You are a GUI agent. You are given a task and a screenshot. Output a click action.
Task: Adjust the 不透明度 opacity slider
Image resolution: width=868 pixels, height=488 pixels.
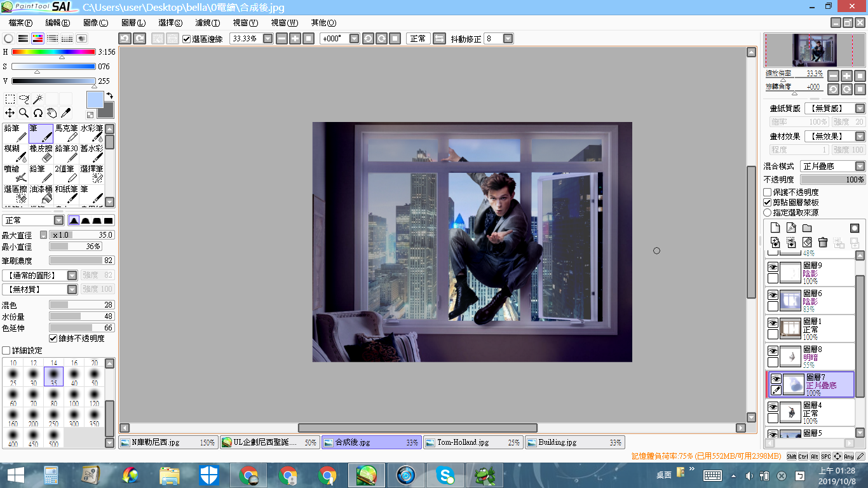833,180
